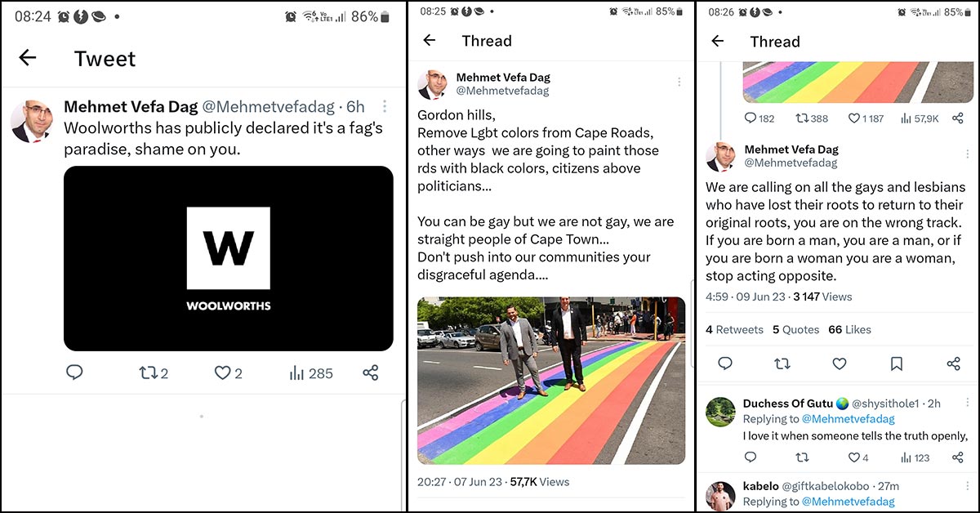Go back from the Tweet screen
980x513 pixels.
pyautogui.click(x=28, y=57)
